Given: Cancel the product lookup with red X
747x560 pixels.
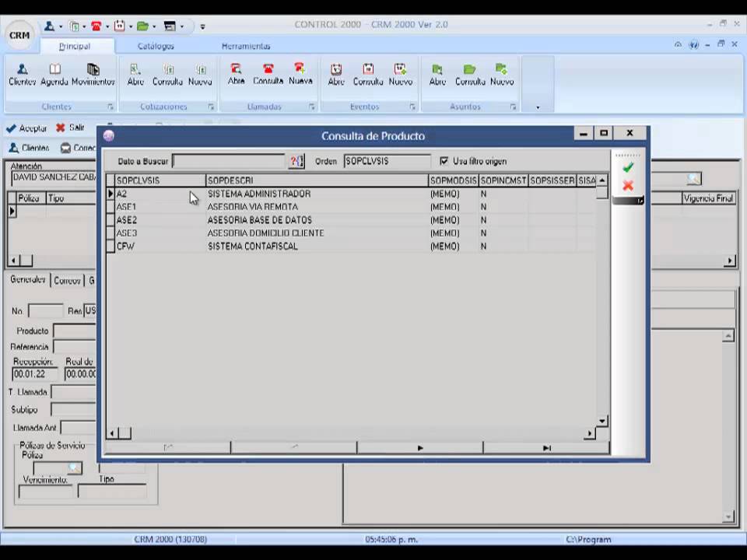Looking at the screenshot, I should click(628, 185).
